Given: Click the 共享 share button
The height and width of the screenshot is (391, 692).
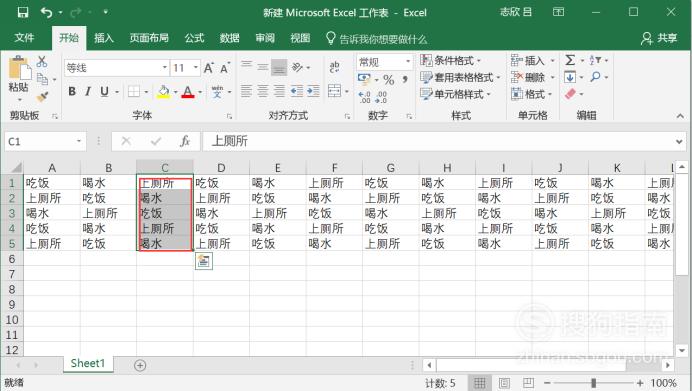Looking at the screenshot, I should click(659, 38).
